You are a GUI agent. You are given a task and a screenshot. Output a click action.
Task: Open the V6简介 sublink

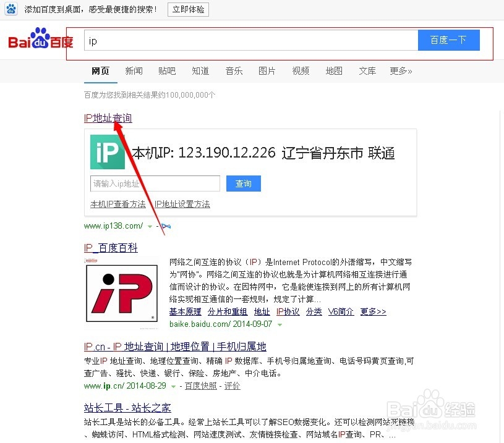click(x=341, y=311)
